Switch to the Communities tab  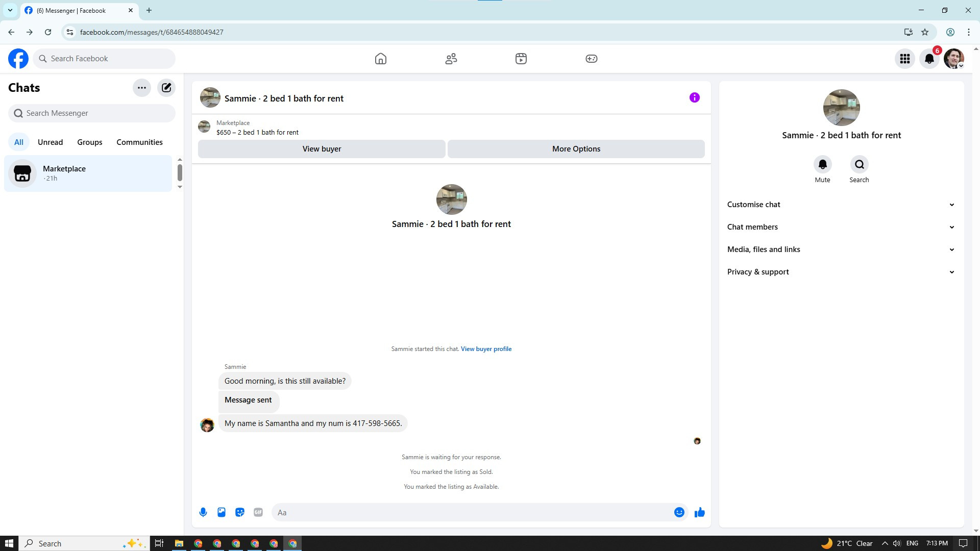point(139,142)
